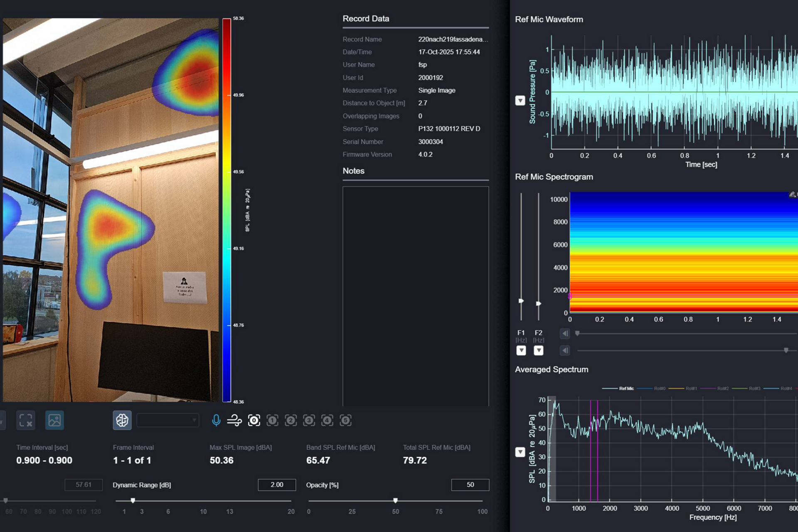
Task: Click the AI brain analysis icon
Action: click(122, 420)
